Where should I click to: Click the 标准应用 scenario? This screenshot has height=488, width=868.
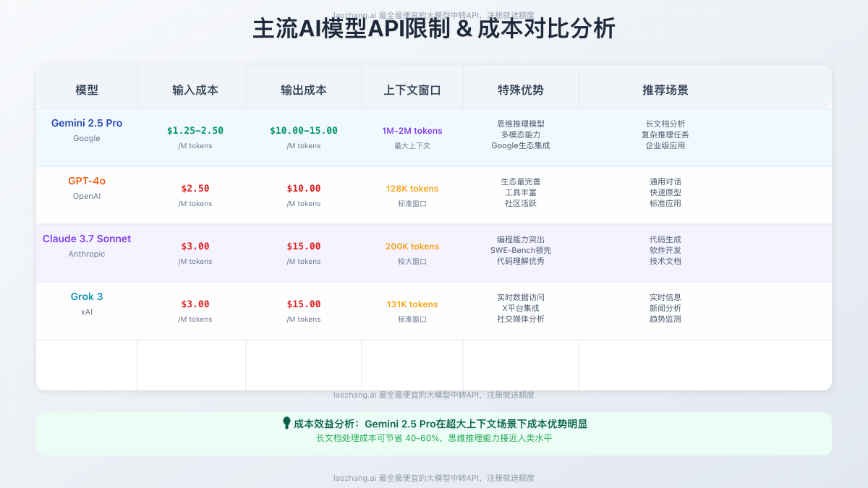point(665,203)
